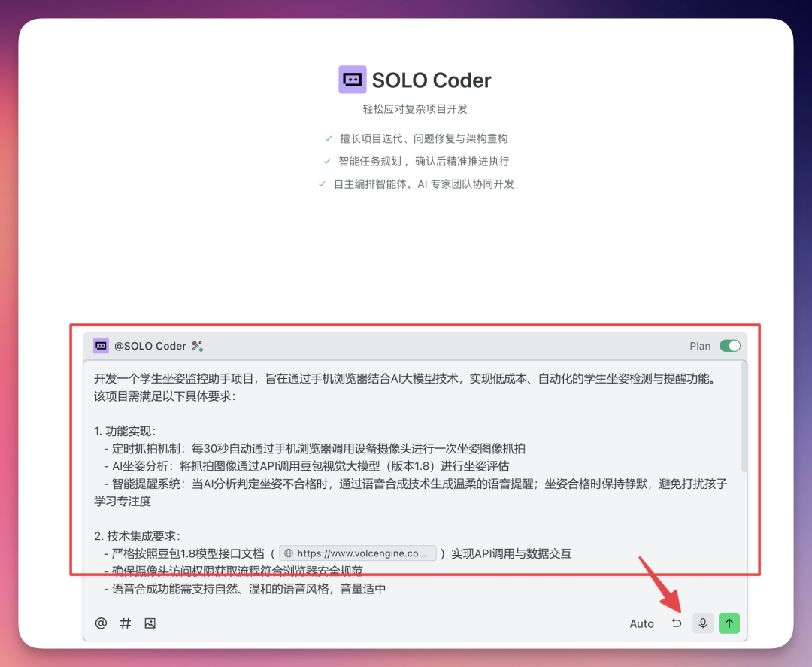This screenshot has width=812, height=667.
Task: Open the Auto model selector dropdown
Action: [x=641, y=623]
